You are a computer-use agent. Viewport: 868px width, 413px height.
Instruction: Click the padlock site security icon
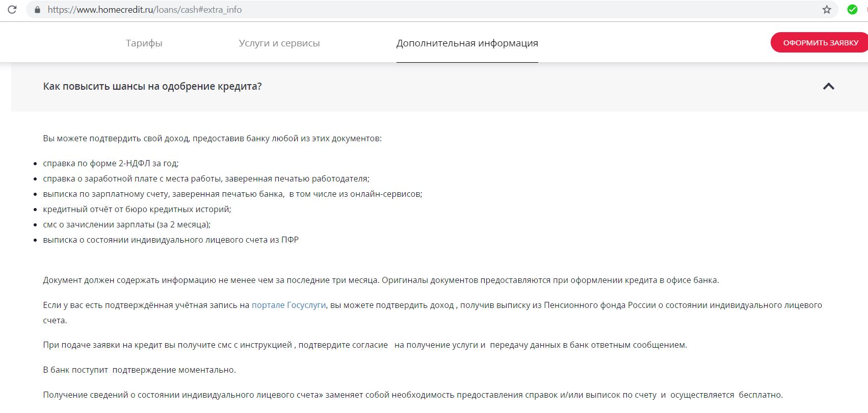click(37, 10)
